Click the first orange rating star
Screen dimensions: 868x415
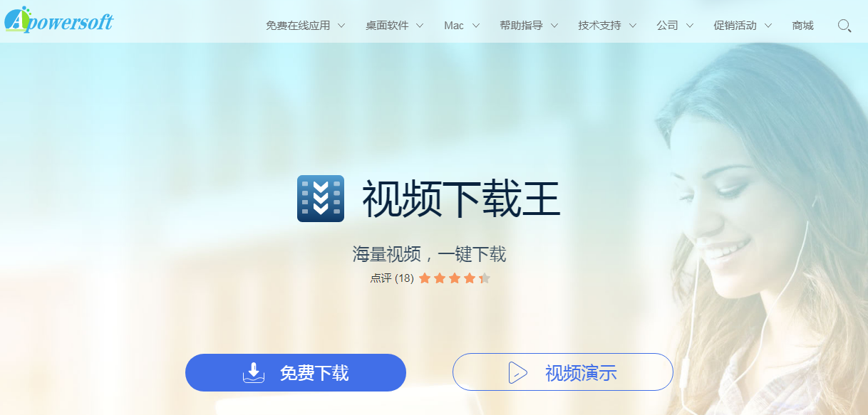pos(425,278)
